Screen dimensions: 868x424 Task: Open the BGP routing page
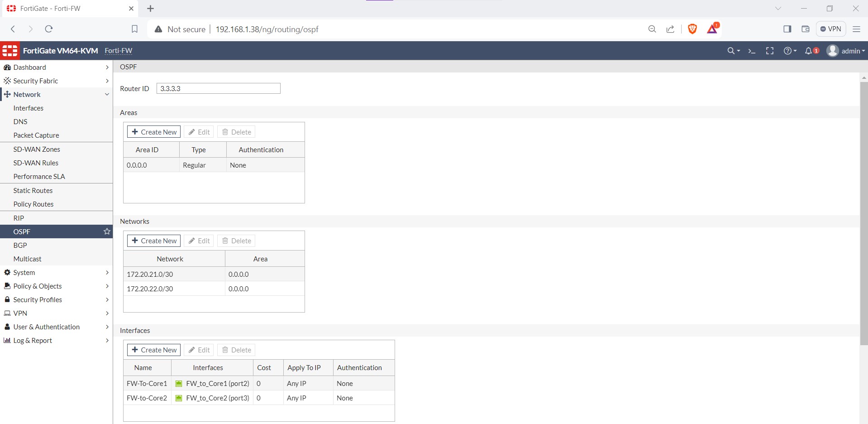pyautogui.click(x=20, y=245)
